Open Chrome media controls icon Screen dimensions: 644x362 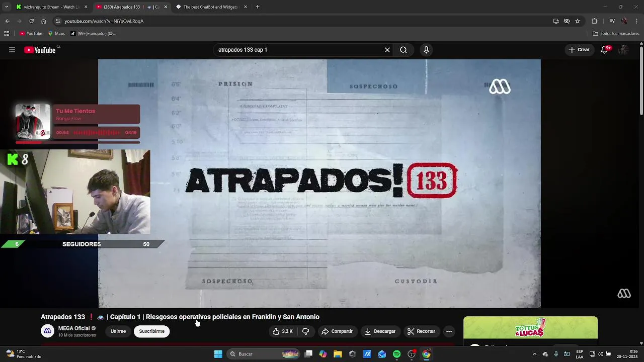click(612, 21)
